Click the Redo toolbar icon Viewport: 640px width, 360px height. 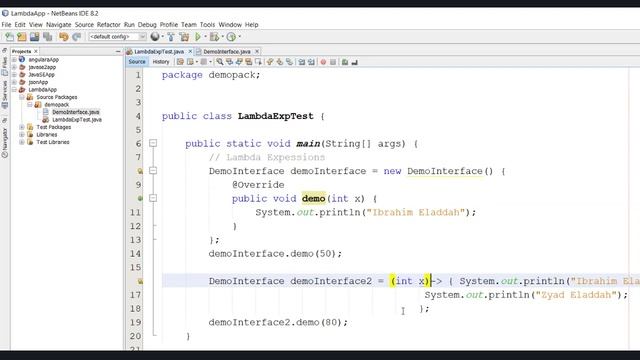(76, 37)
